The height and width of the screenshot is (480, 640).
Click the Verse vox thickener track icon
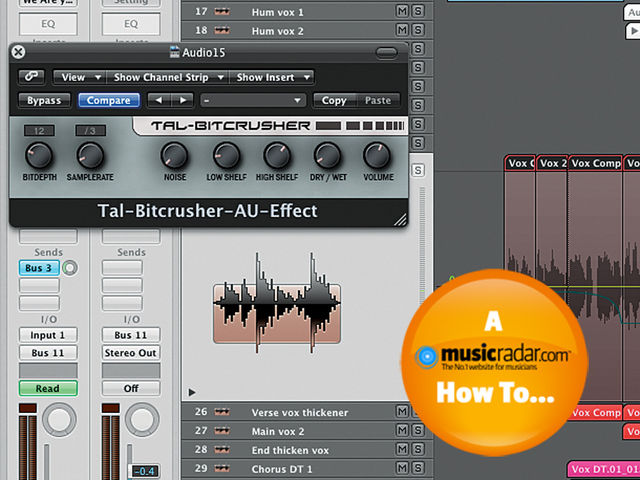[222, 412]
